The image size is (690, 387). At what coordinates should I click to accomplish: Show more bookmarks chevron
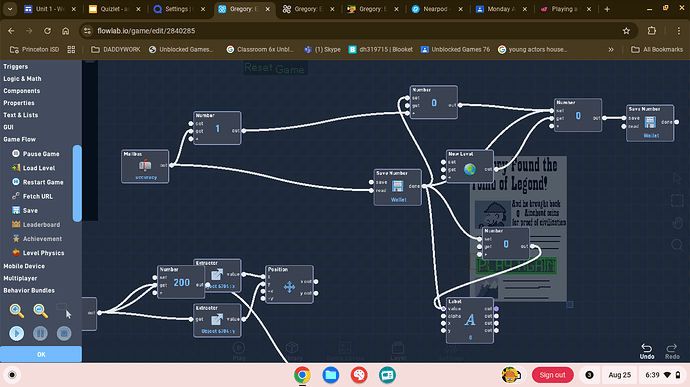(611, 50)
